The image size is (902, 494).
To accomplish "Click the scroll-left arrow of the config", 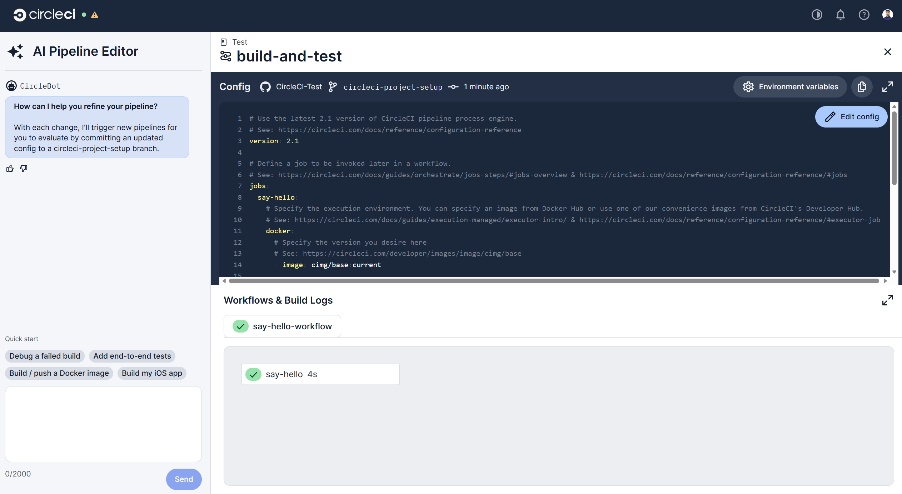I will click(224, 281).
